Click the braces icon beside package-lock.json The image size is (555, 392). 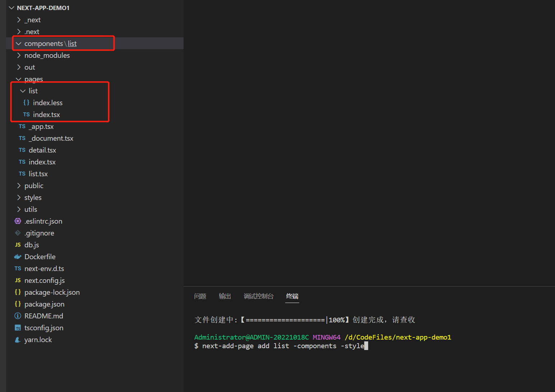tap(18, 292)
